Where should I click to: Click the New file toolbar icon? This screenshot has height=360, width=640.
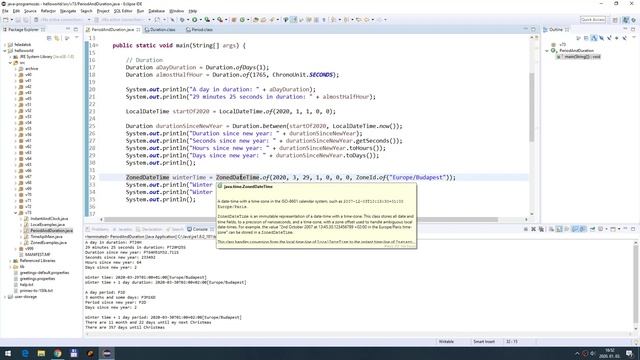(x=6, y=20)
